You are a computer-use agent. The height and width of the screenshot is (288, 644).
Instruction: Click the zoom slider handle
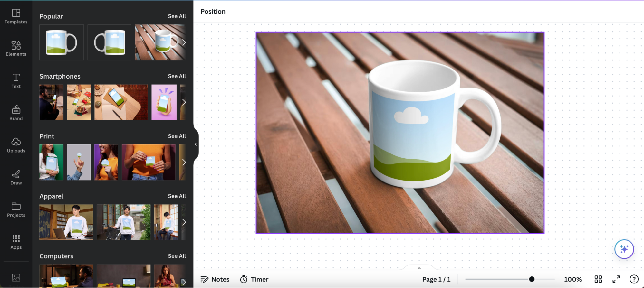click(x=532, y=279)
